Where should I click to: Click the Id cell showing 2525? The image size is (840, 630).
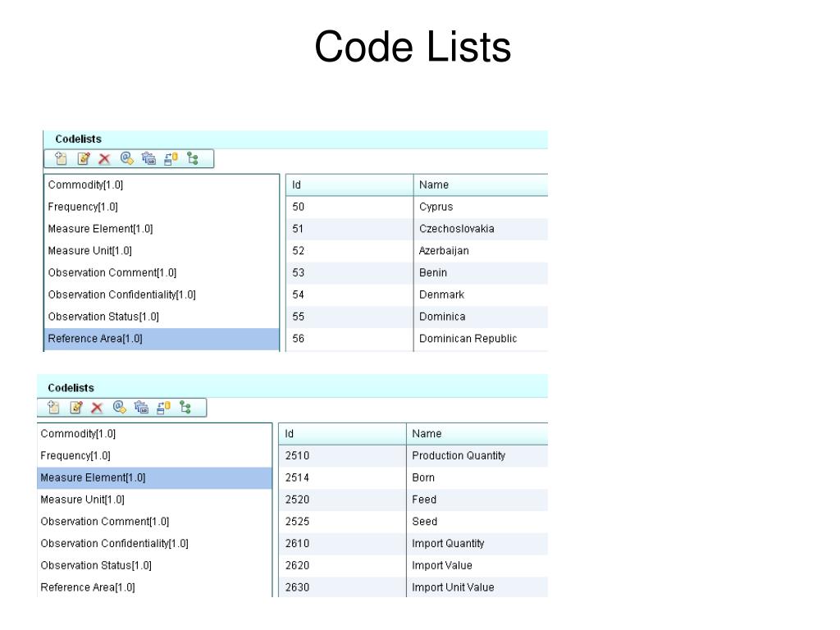pyautogui.click(x=342, y=522)
